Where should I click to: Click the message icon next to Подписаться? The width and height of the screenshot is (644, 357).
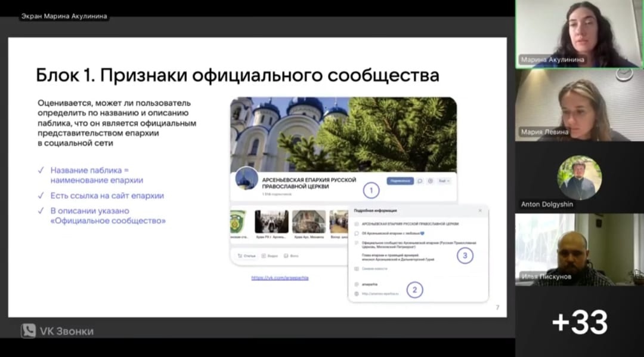[420, 180]
